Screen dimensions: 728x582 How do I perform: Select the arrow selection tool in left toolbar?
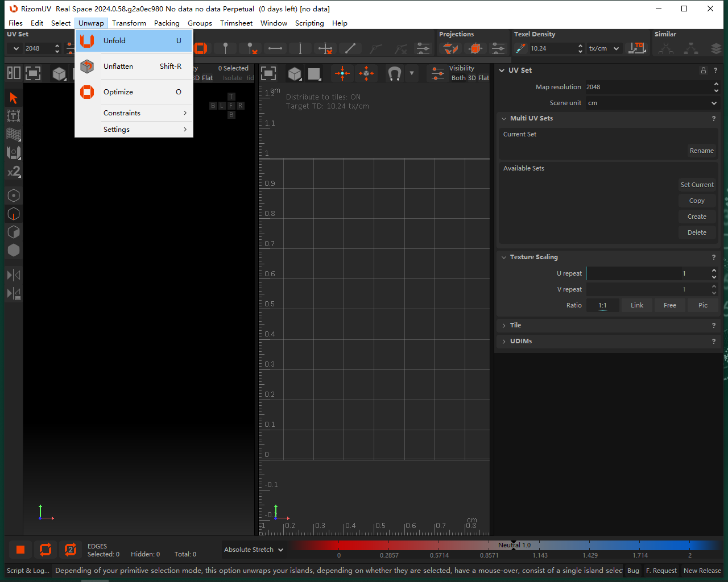pyautogui.click(x=14, y=98)
